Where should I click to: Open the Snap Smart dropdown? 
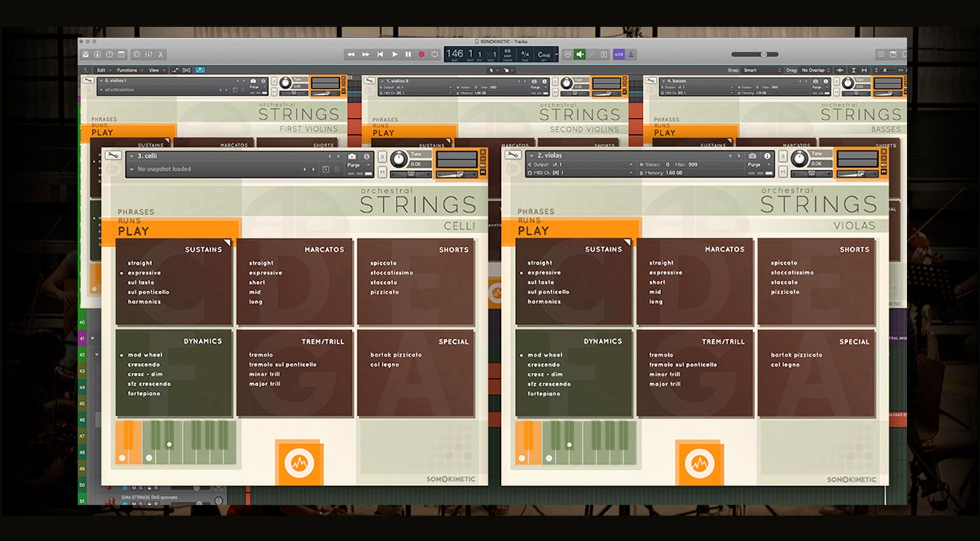coord(762,70)
